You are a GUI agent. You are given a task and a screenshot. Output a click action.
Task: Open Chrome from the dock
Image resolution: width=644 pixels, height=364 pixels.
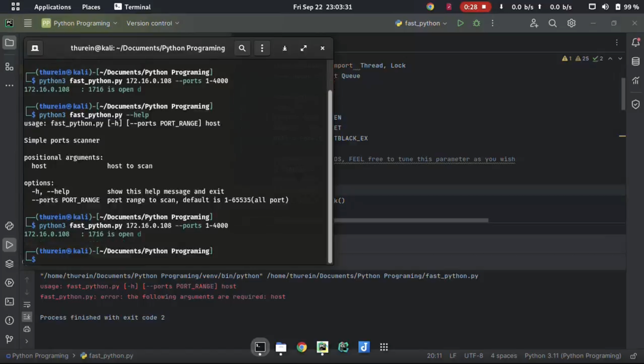302,347
